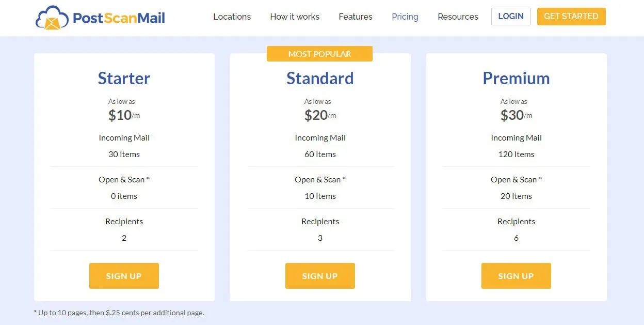
Task: Click the '30 Items' incoming mail value
Action: click(x=124, y=154)
